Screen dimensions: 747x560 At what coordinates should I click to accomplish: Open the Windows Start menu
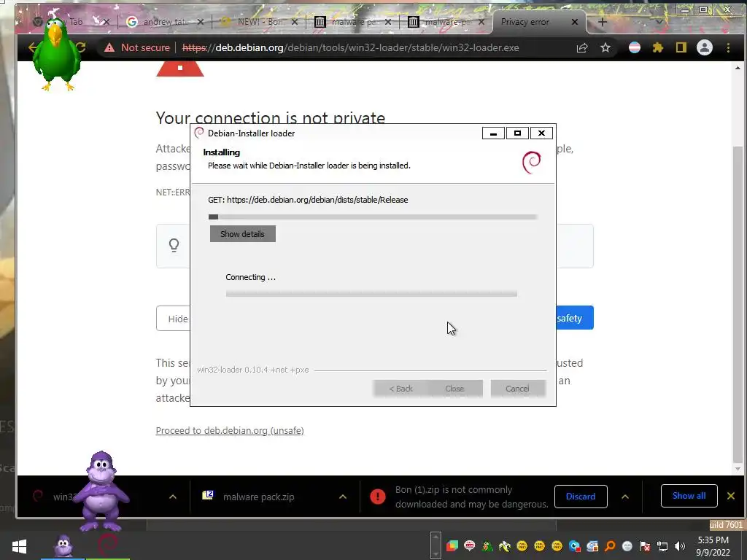19,545
